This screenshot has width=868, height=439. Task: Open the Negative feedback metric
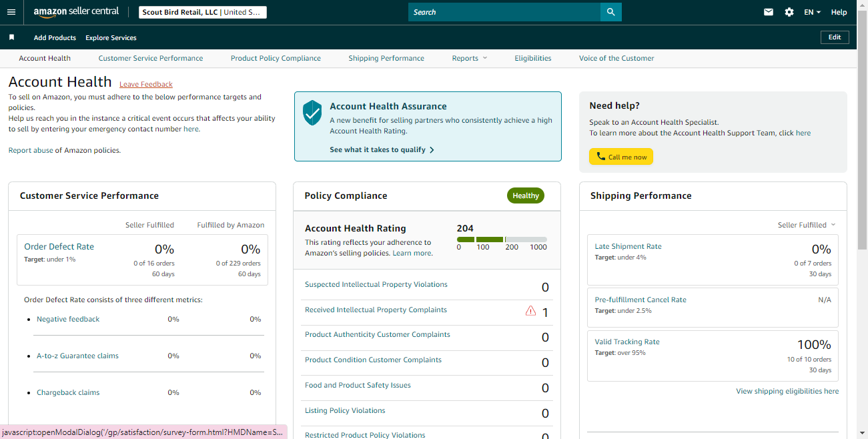[x=68, y=319]
